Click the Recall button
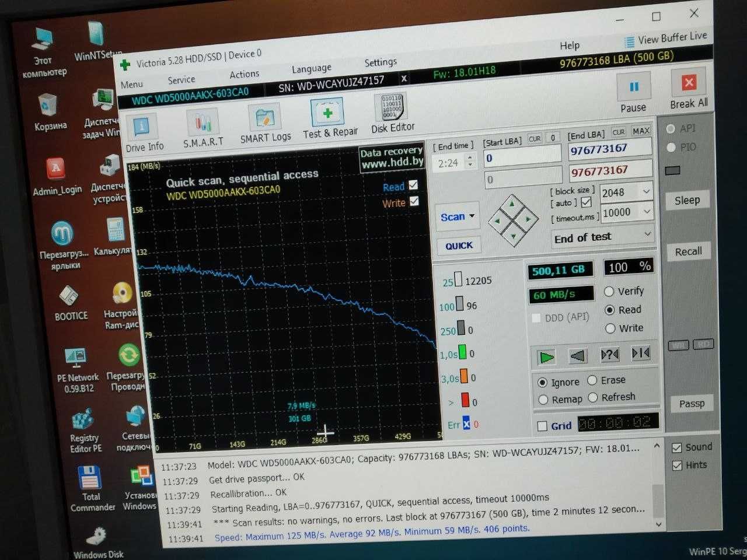Screen dimensions: 747x560 pos(689,251)
